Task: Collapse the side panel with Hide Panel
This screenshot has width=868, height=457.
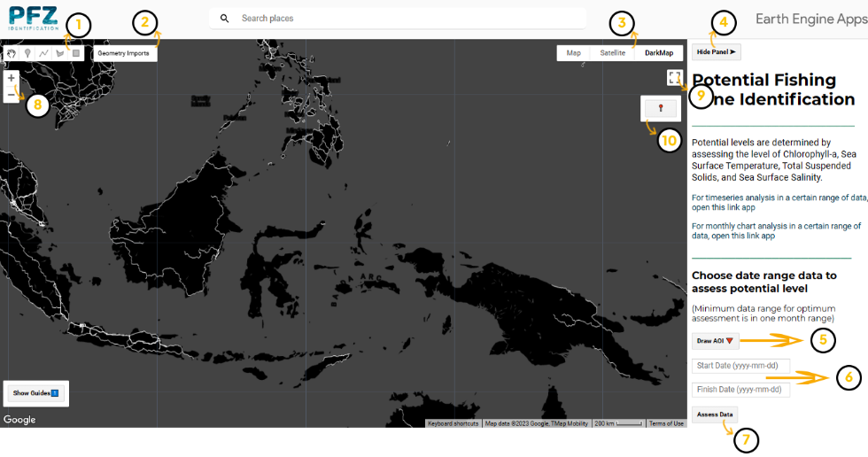Action: click(716, 52)
